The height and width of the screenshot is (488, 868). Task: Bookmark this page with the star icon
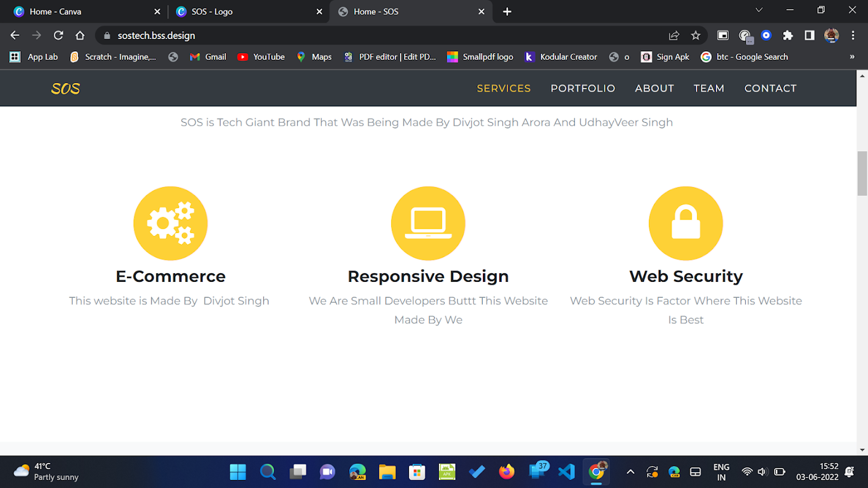tap(695, 35)
